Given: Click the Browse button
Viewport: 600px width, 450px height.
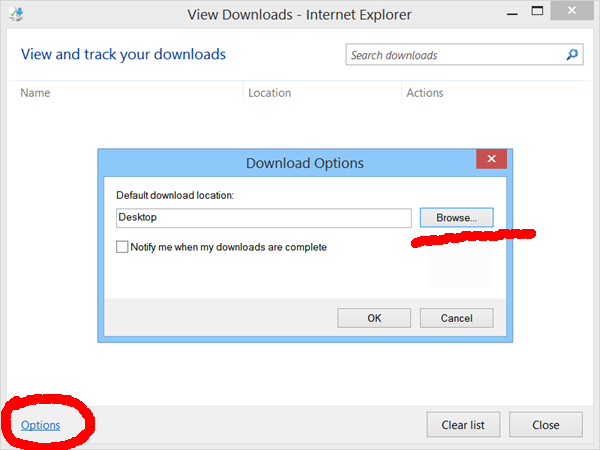Looking at the screenshot, I should click(457, 218).
